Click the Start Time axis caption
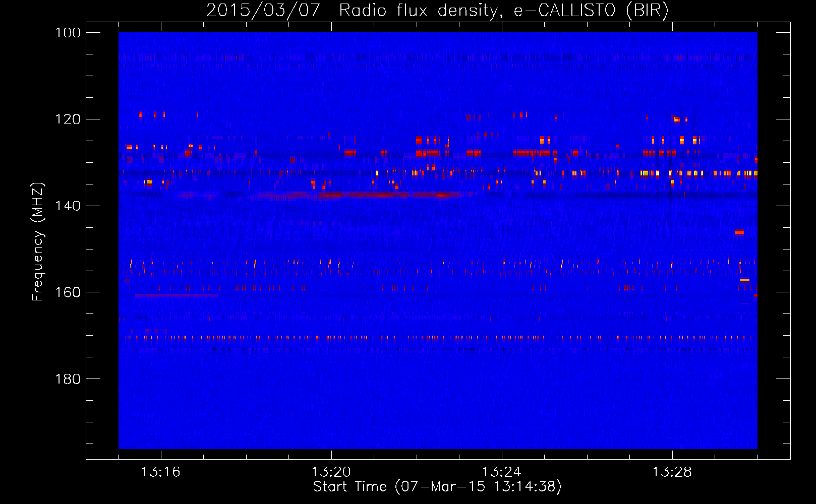This screenshot has width=816, height=504. pos(437,487)
